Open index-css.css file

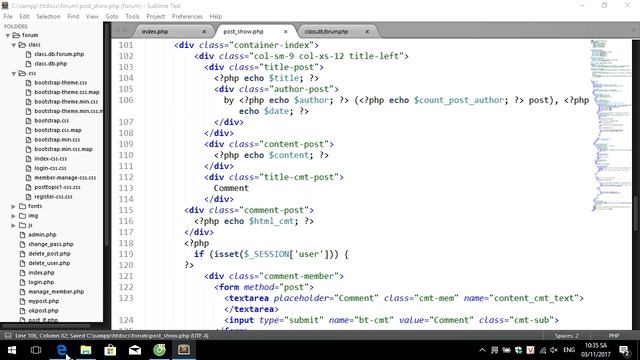[x=51, y=159]
